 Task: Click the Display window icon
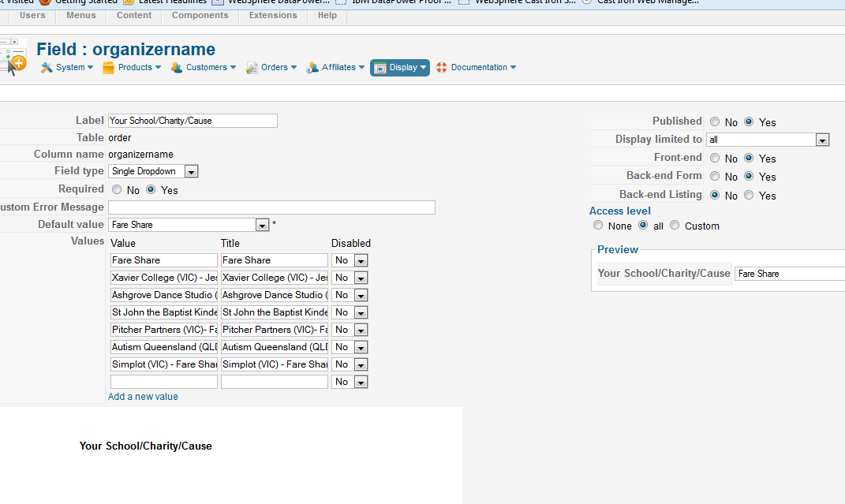click(x=380, y=68)
